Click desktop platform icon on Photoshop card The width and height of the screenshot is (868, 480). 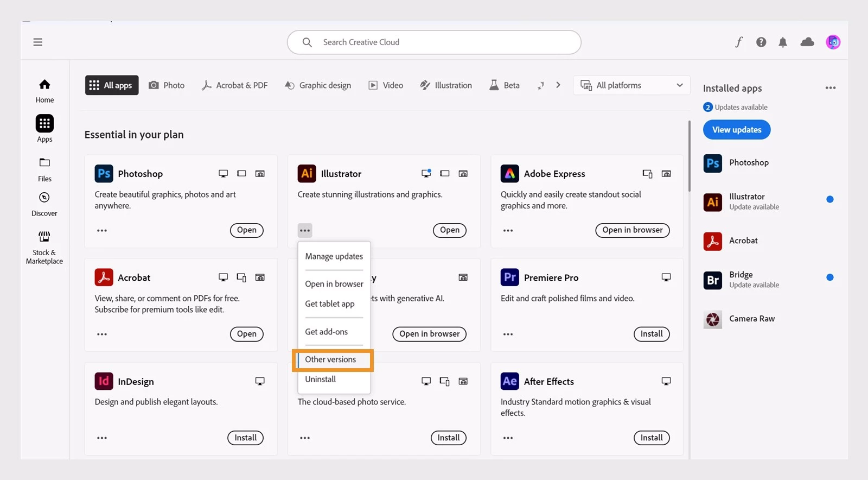point(223,174)
